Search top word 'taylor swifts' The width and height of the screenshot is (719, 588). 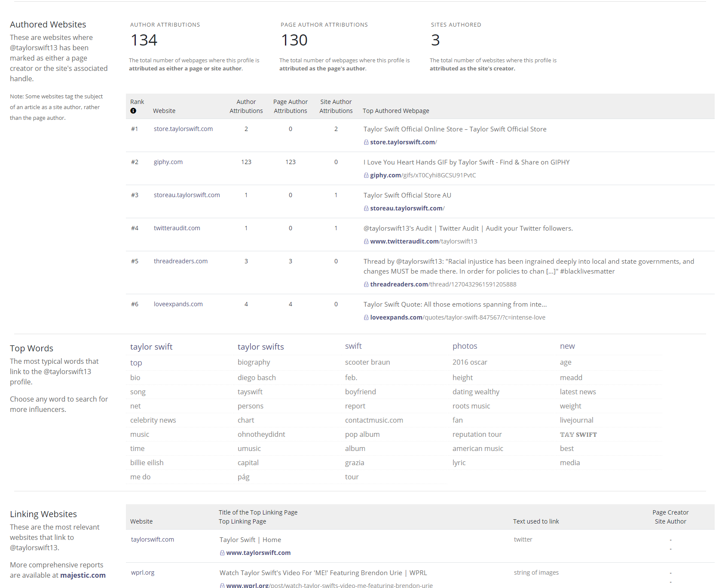coord(261,347)
